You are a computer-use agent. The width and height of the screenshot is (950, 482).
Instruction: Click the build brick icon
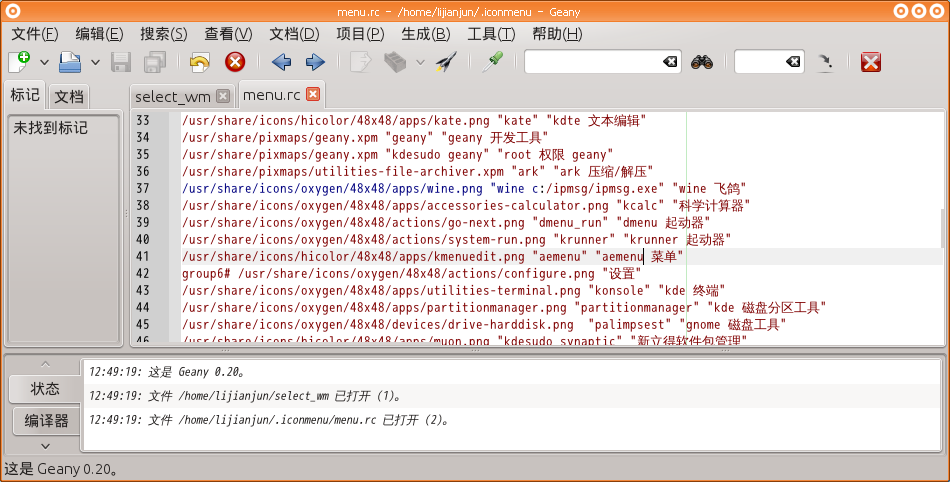pyautogui.click(x=395, y=62)
